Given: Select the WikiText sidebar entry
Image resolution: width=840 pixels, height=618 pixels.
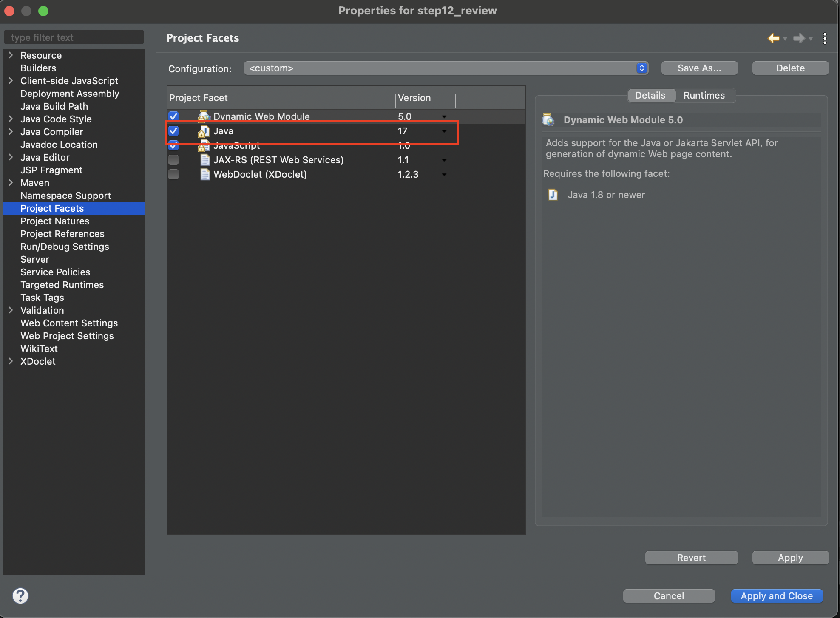Looking at the screenshot, I should point(39,349).
